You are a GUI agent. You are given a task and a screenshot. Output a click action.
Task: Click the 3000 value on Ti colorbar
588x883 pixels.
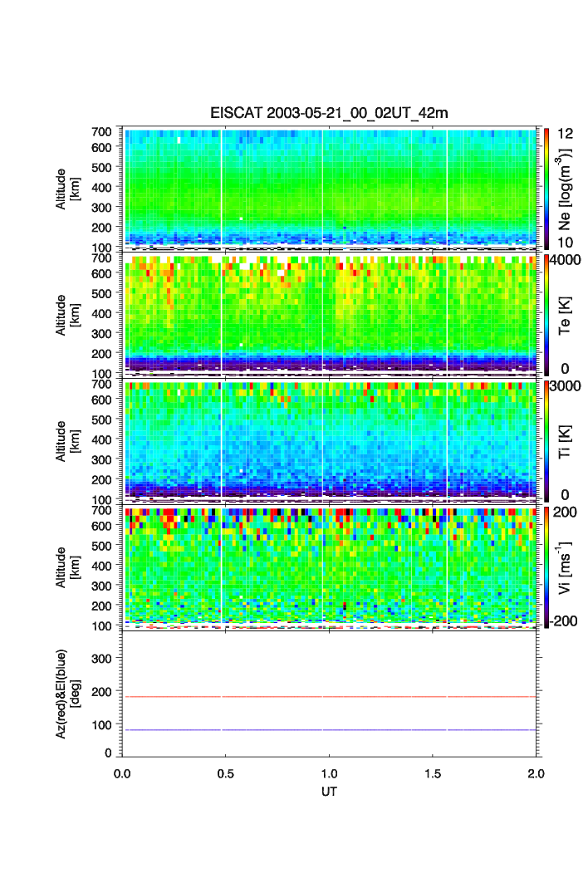565,385
